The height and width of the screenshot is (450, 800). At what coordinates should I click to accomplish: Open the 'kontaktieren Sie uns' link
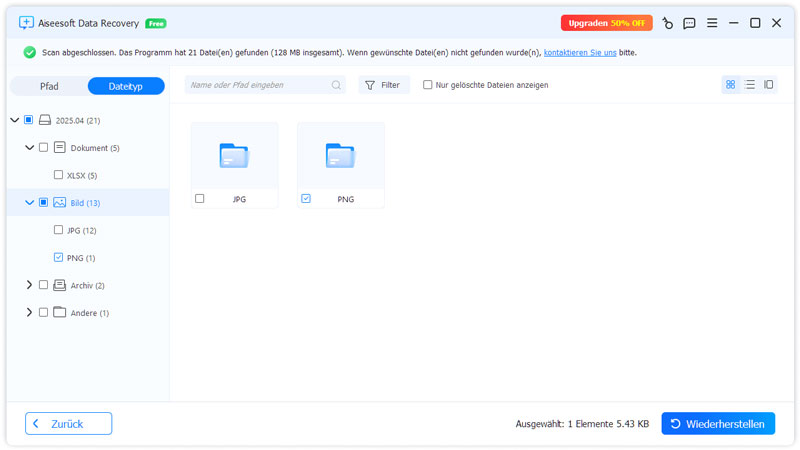click(x=580, y=52)
